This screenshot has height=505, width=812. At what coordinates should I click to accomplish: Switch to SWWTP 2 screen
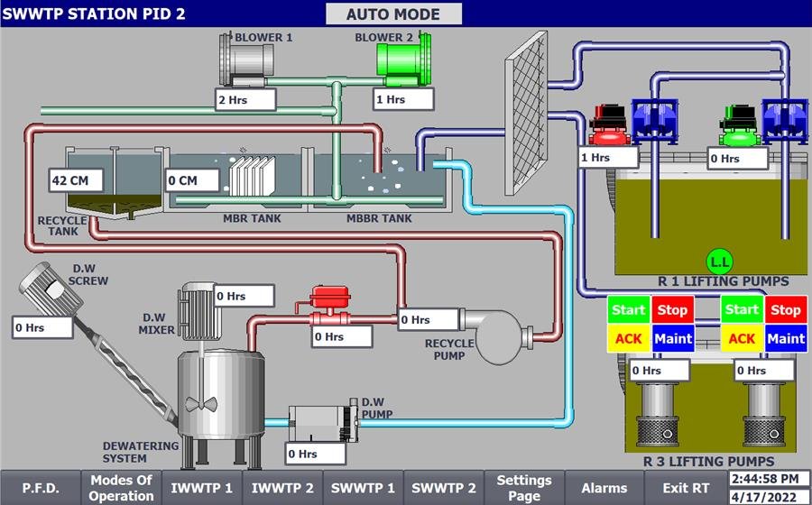(444, 488)
